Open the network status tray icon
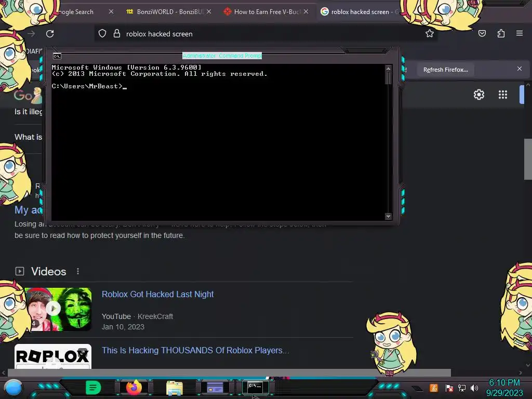This screenshot has width=532, height=399. tap(462, 388)
